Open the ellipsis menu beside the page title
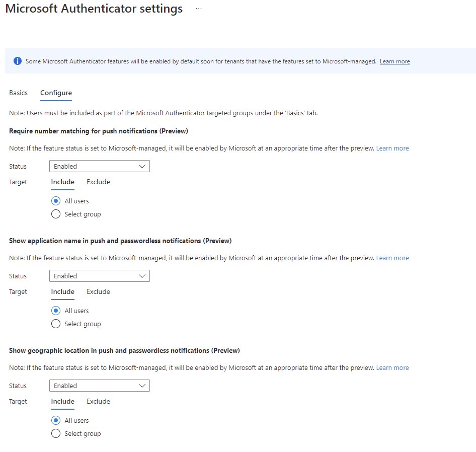This screenshot has width=476, height=452. (x=198, y=8)
